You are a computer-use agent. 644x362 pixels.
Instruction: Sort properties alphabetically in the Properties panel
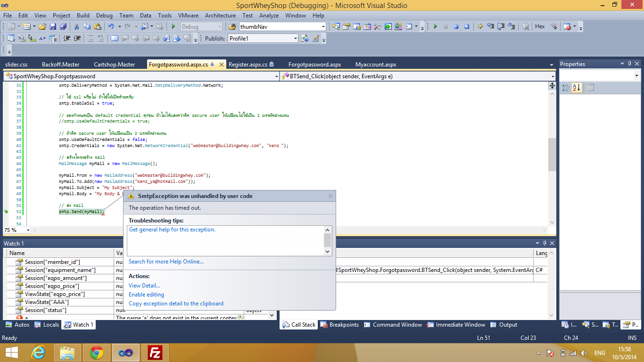tap(576, 87)
